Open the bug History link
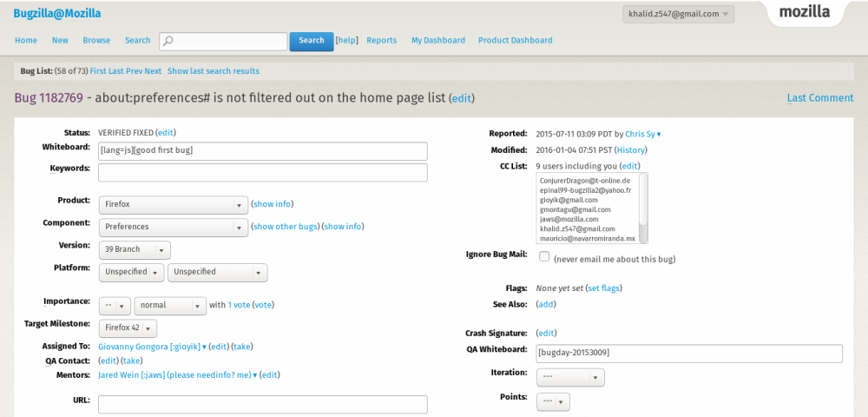Screen dimensions: 868x417 pyautogui.click(x=630, y=150)
